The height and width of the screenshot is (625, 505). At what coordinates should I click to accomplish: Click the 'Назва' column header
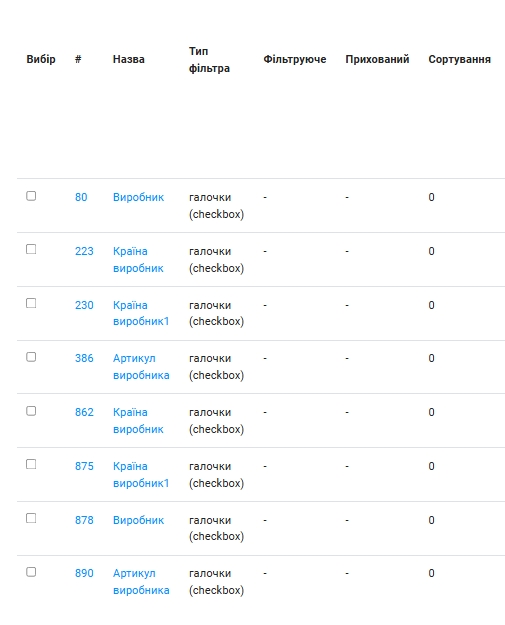click(x=128, y=59)
